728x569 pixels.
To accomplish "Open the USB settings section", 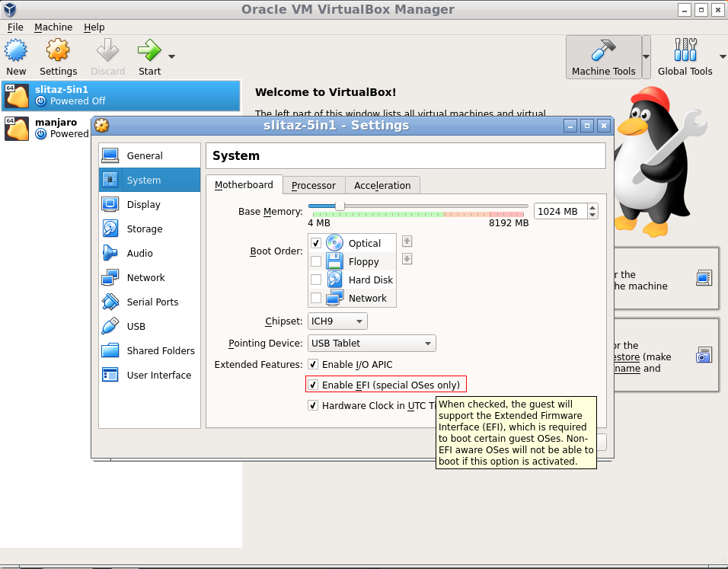I will pos(135,326).
